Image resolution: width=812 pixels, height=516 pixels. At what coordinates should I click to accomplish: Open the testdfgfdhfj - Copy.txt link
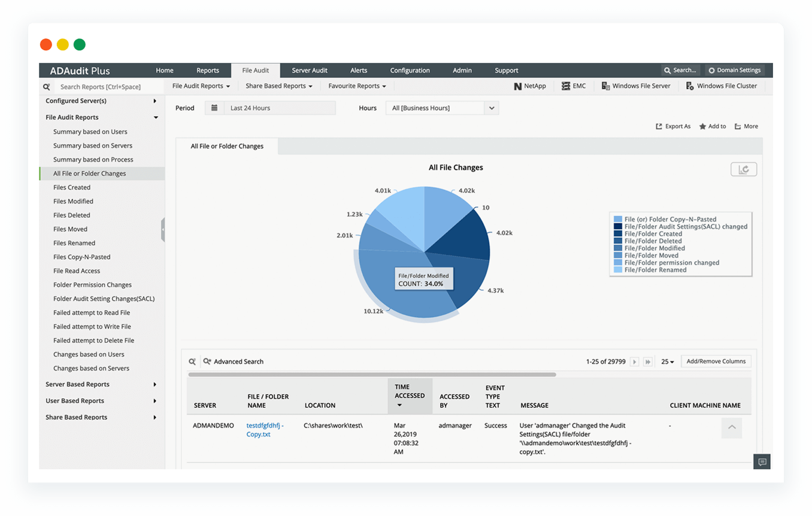(x=265, y=430)
